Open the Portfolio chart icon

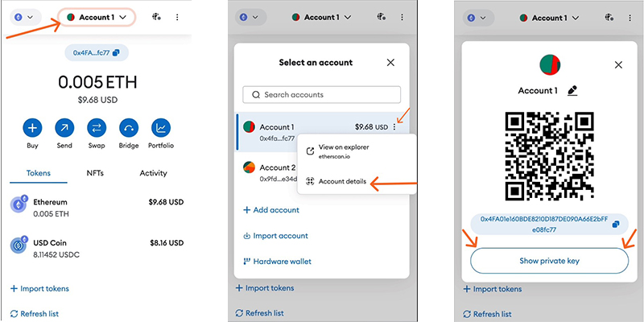pyautogui.click(x=161, y=129)
